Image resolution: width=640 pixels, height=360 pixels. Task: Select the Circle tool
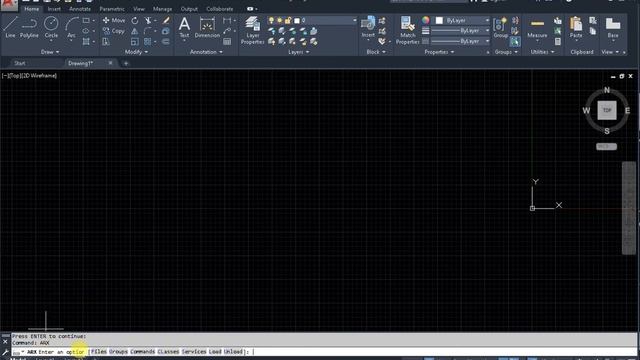click(51, 27)
